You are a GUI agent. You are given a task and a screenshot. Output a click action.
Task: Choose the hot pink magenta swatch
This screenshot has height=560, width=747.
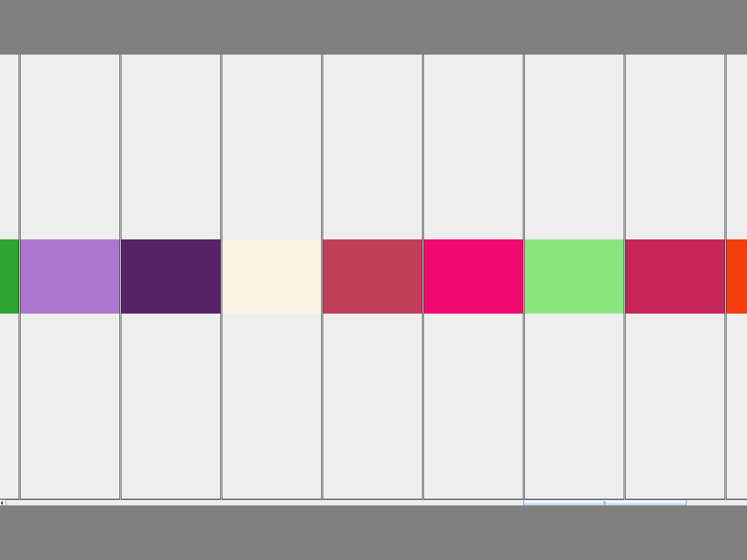pyautogui.click(x=473, y=276)
